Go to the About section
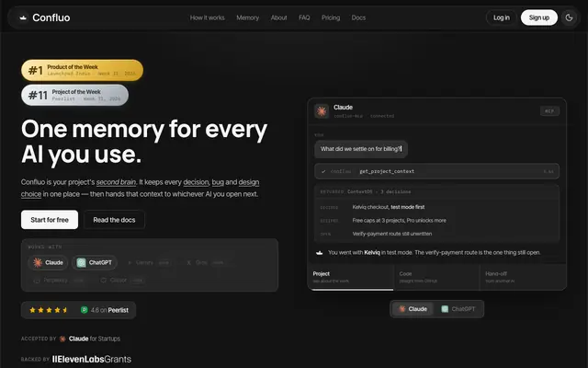Screen dimensions: 588x368 tap(278, 17)
